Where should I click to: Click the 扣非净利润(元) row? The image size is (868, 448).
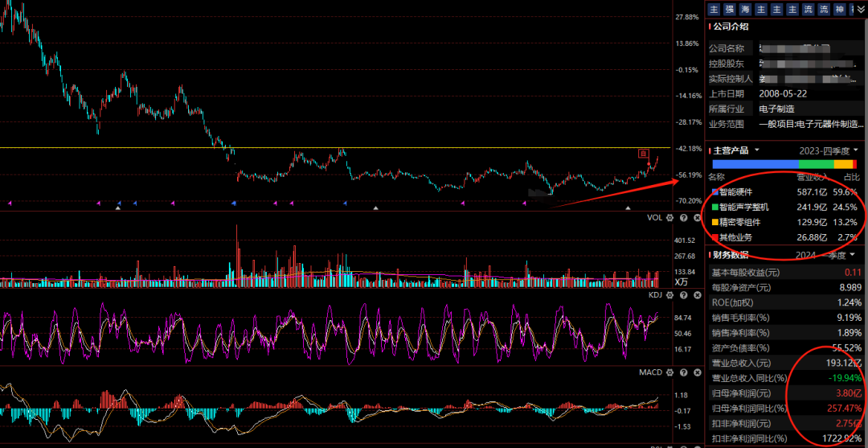pyautogui.click(x=787, y=424)
